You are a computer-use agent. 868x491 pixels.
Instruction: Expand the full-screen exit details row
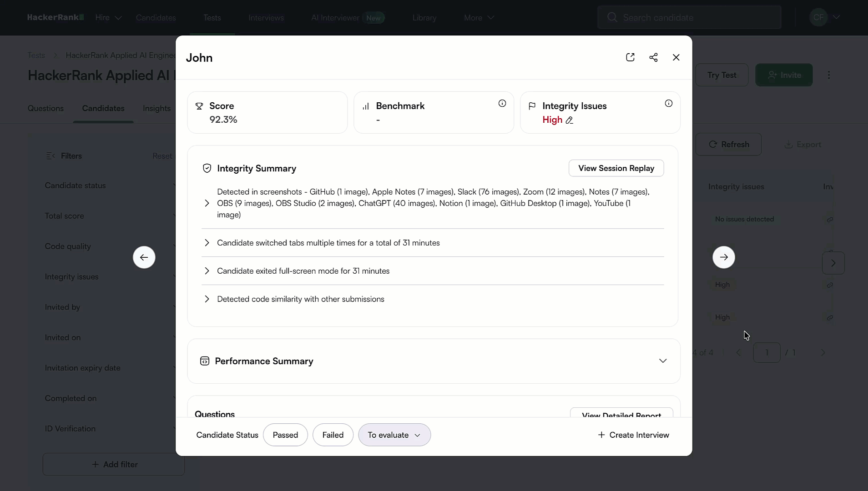click(207, 271)
